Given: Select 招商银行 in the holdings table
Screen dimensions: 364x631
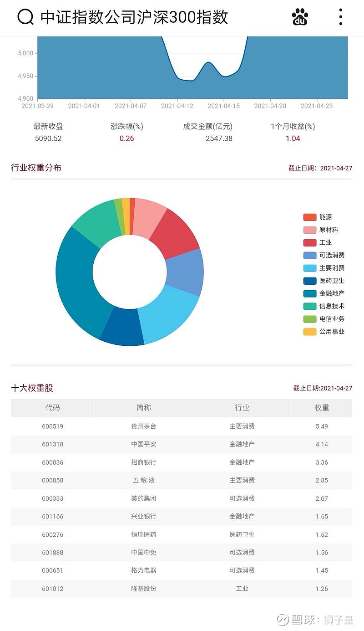Looking at the screenshot, I should (143, 462).
